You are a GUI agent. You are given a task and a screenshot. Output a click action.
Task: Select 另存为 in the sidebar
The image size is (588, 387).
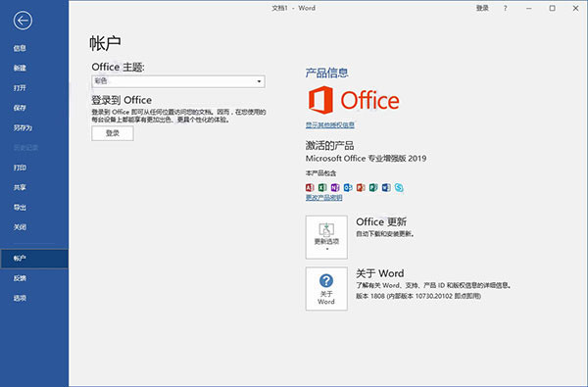(23, 128)
